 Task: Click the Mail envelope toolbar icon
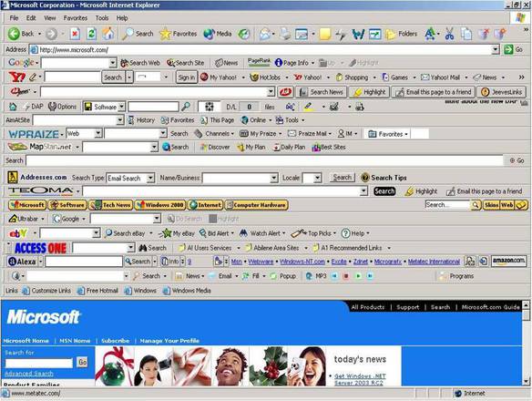tap(265, 34)
